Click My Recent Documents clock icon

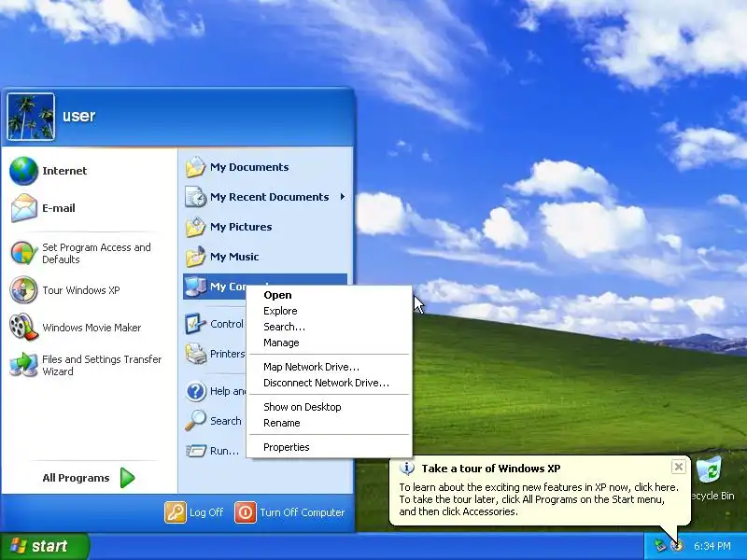click(195, 197)
